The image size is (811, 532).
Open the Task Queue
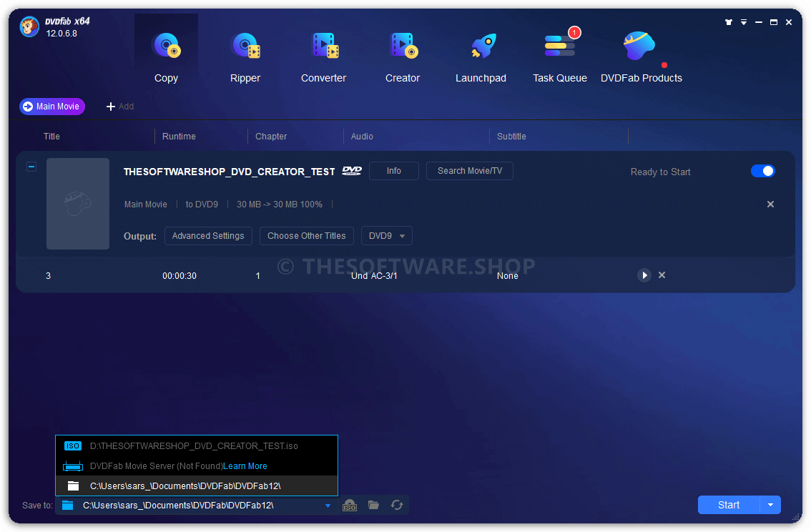pyautogui.click(x=560, y=57)
